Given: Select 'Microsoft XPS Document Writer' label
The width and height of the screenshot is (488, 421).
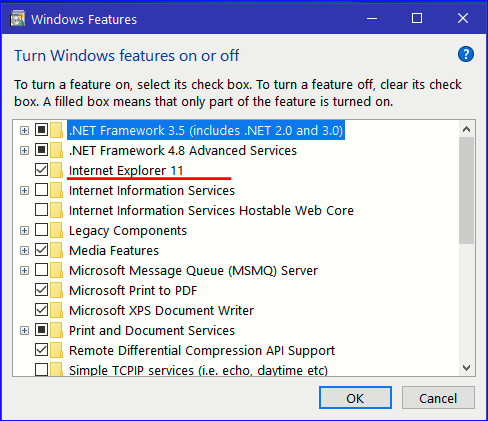Looking at the screenshot, I should pyautogui.click(x=161, y=311).
